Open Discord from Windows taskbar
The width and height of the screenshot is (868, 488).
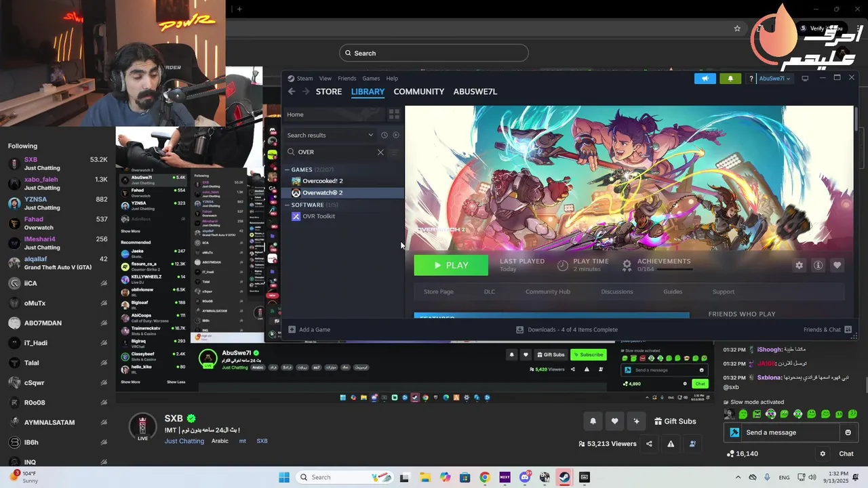pos(525,477)
